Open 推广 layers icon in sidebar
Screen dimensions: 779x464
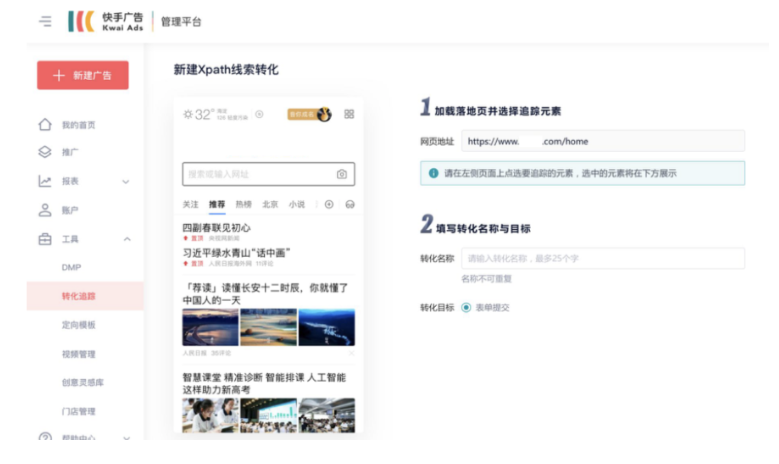(x=44, y=152)
